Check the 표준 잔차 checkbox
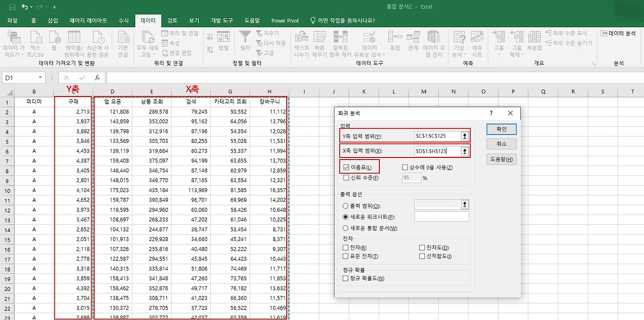 (346, 256)
